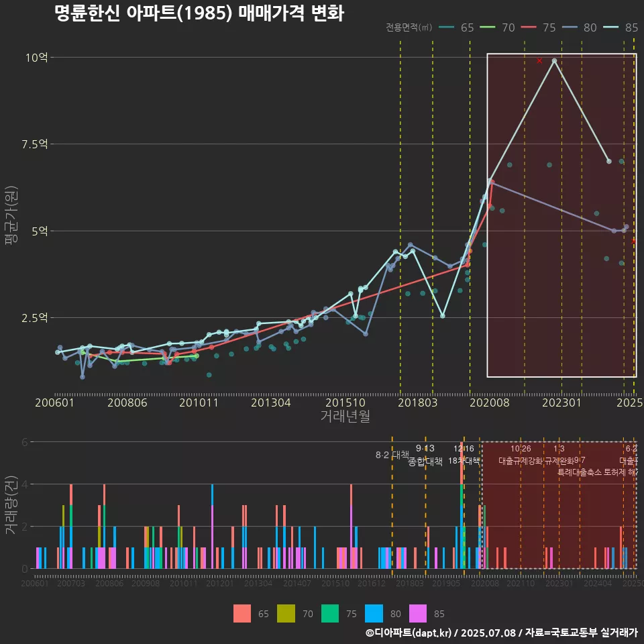Click the 201011 x-axis label on price chart
This screenshot has width=644, height=644.
click(199, 402)
